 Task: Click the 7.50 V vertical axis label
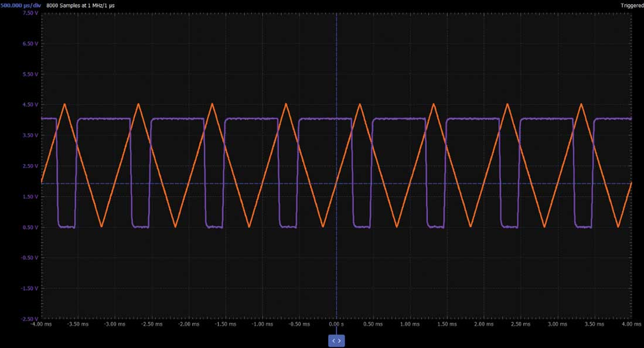[30, 13]
